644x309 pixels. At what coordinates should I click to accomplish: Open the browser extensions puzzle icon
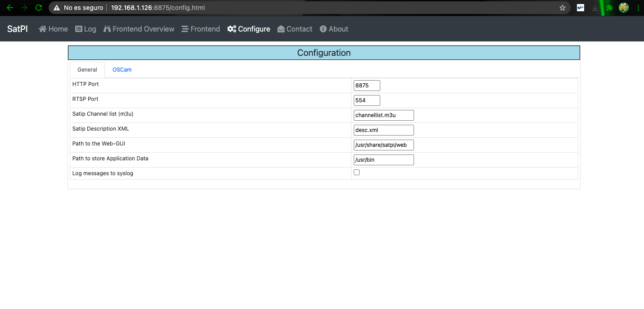[609, 8]
